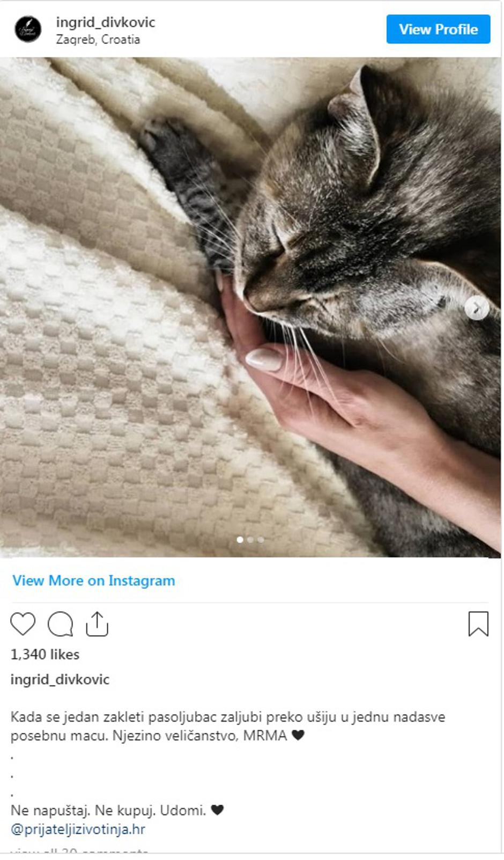Share the post using the upload arrow icon
The image size is (504, 860).
(97, 624)
